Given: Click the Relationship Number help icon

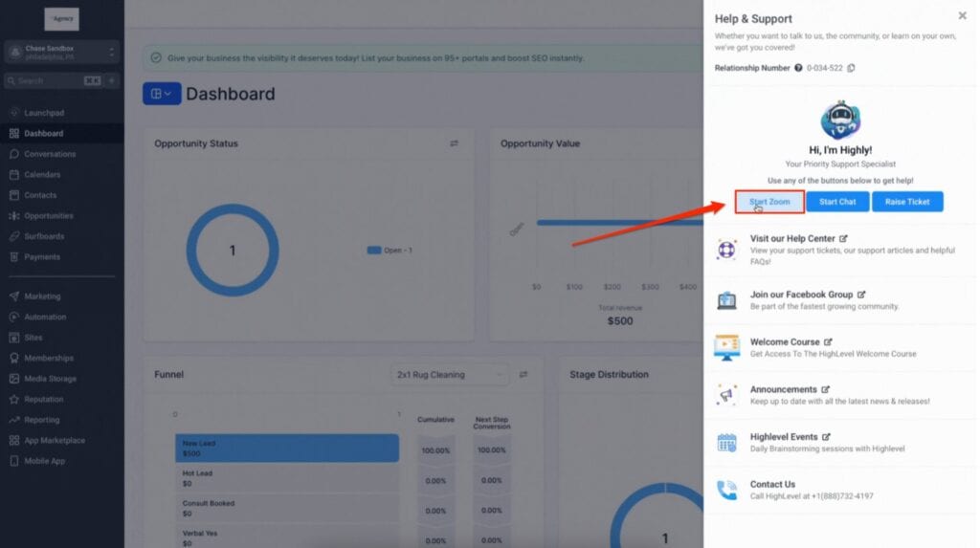Looking at the screenshot, I should coord(799,68).
